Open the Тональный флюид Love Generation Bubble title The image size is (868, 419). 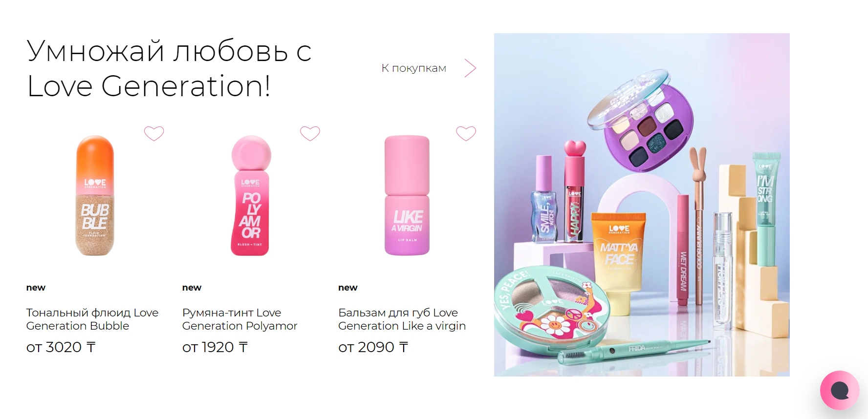tap(92, 319)
